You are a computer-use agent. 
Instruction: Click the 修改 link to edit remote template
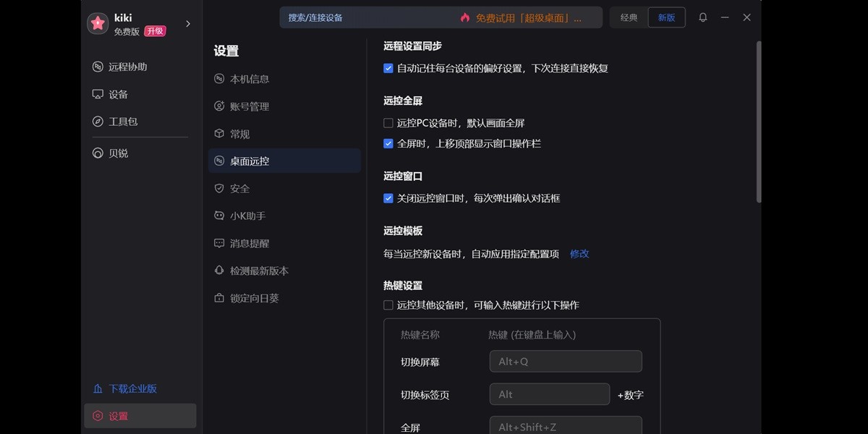tap(579, 254)
